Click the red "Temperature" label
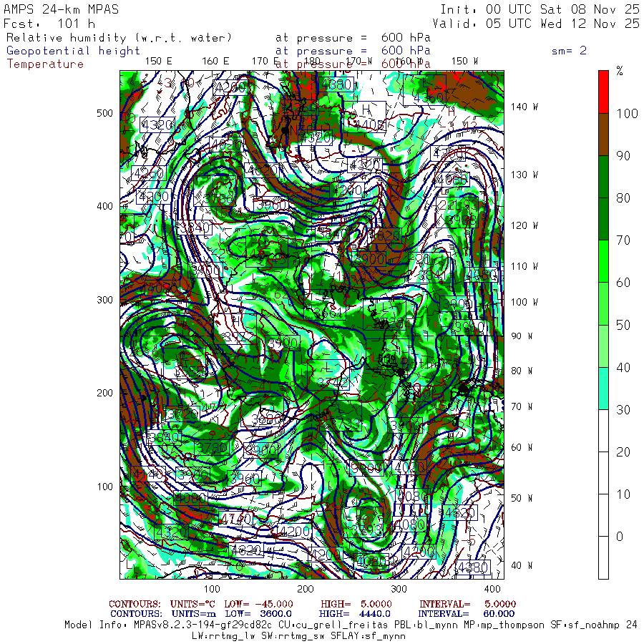This screenshot has width=644, height=644. (x=45, y=64)
